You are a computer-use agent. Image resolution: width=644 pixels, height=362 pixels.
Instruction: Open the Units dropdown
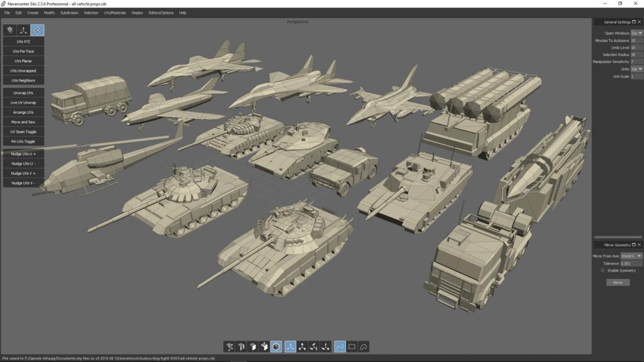637,69
